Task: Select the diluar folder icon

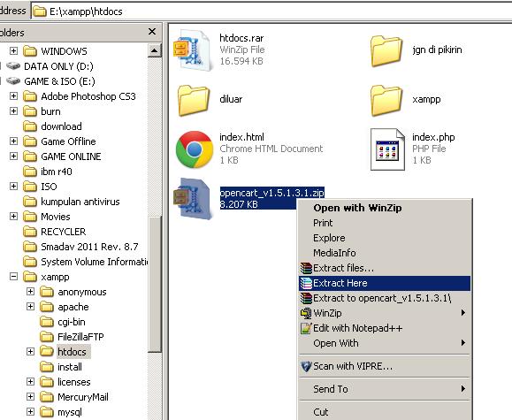Action: [x=194, y=100]
